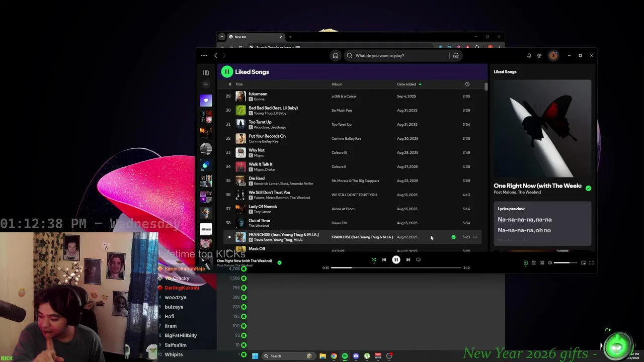Open album link 'Dawn FM'

tap(339, 223)
